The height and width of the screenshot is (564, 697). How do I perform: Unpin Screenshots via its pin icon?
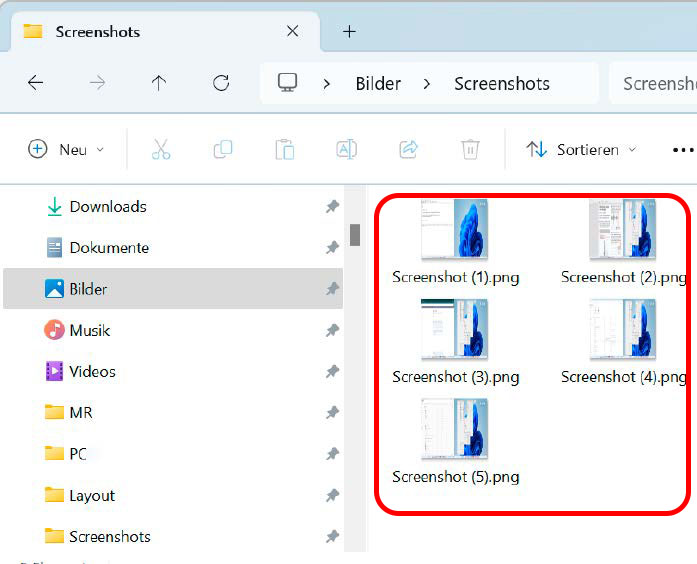pyautogui.click(x=332, y=536)
